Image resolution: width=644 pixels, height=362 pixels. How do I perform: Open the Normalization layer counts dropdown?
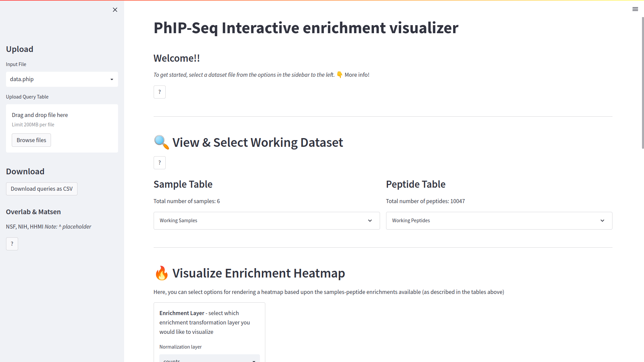pos(210,358)
